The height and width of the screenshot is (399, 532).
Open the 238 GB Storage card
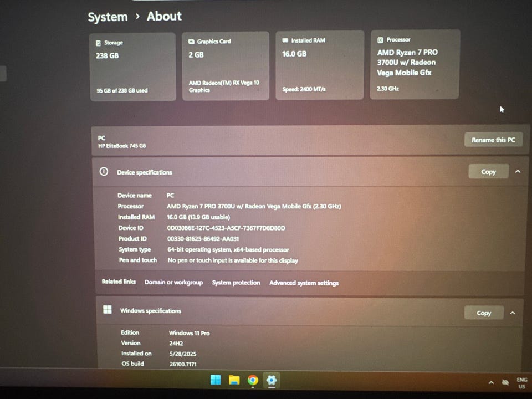click(x=133, y=66)
